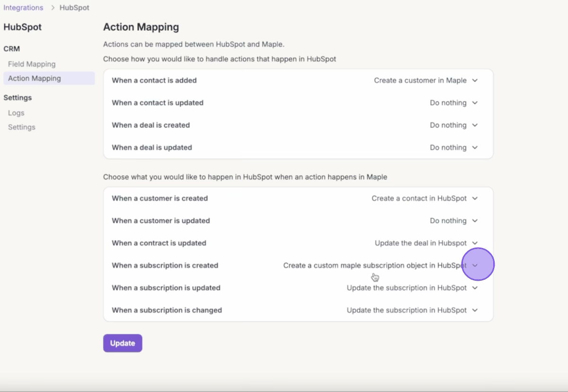Click chevron for 'When a subscription is changed'
Viewport: 568px width, 392px height.
coord(475,310)
